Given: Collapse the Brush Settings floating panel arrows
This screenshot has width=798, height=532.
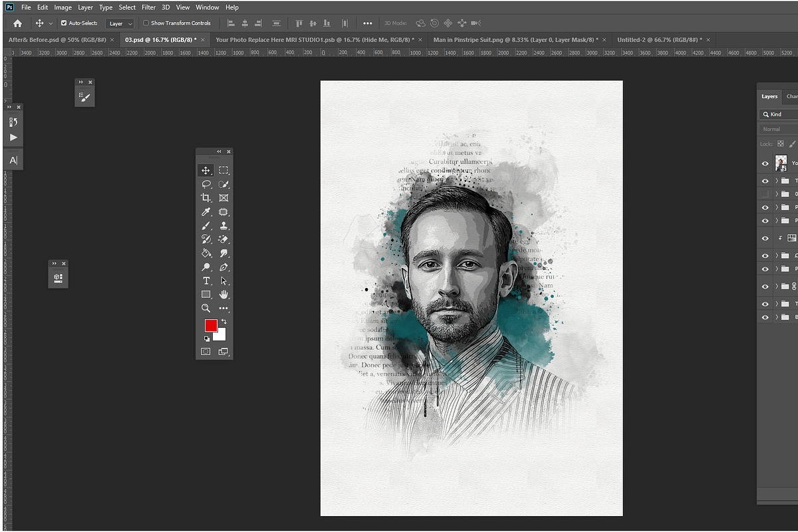Looking at the screenshot, I should click(x=81, y=82).
